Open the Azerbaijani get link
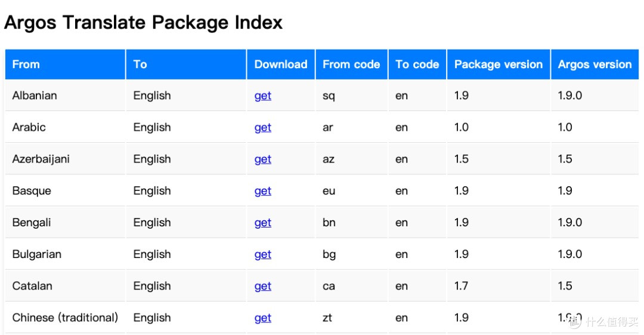The height and width of the screenshot is (335, 644). click(x=263, y=159)
